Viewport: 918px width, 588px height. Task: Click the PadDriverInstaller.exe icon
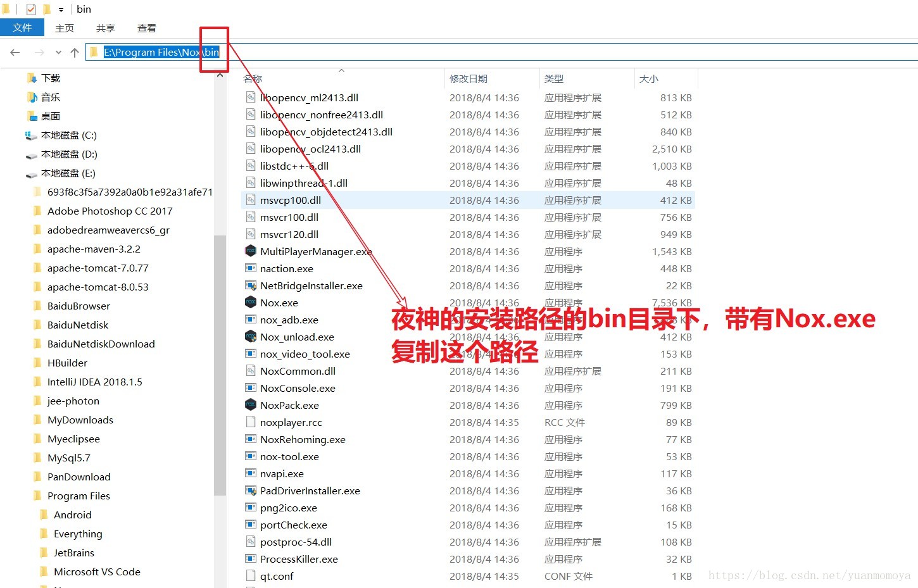(x=251, y=491)
